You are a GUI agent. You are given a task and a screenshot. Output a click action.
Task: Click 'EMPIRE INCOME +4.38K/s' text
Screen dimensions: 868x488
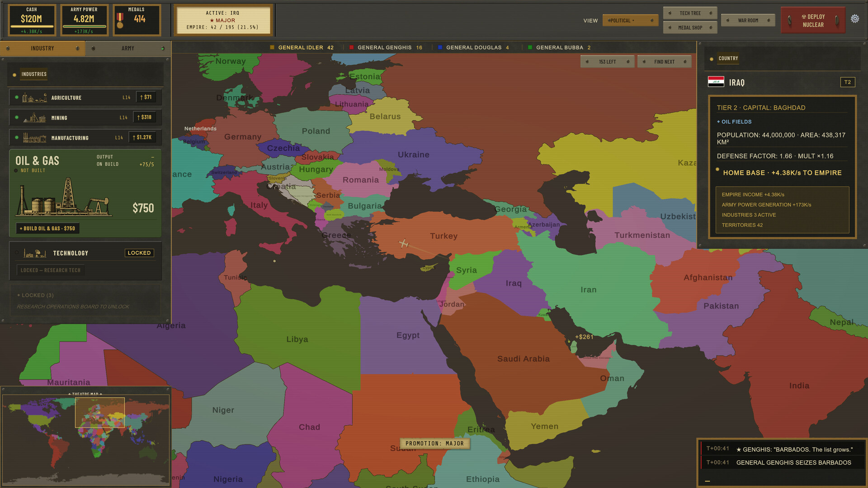[753, 194]
